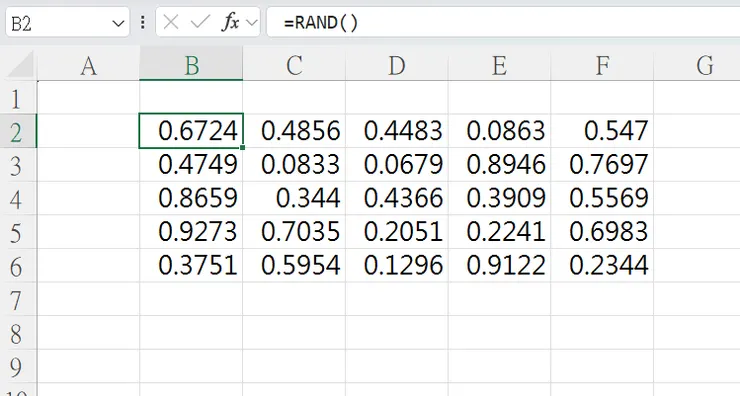Select row 5 header
The width and height of the screenshot is (740, 396).
(x=18, y=232)
